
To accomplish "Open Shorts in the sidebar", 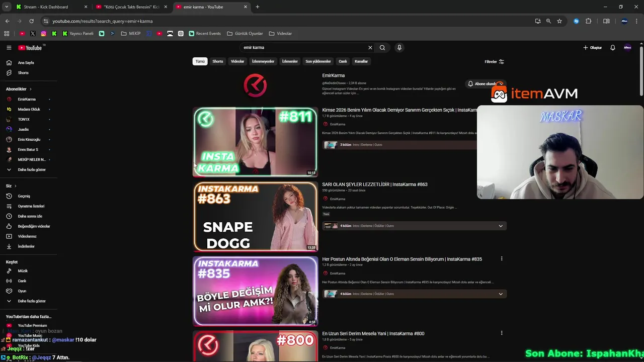I will (x=23, y=73).
